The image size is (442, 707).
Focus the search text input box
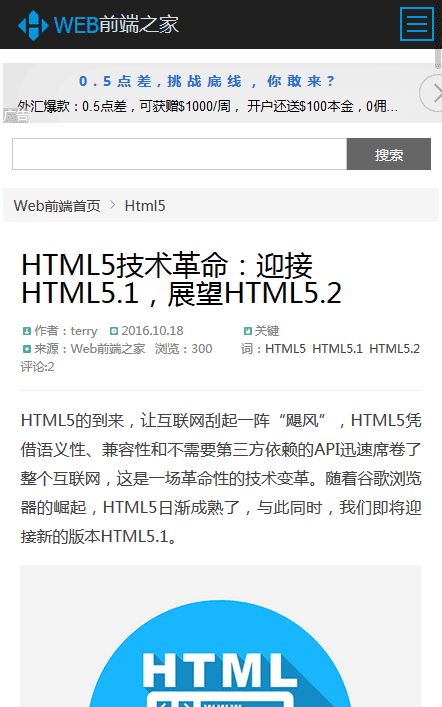click(180, 154)
